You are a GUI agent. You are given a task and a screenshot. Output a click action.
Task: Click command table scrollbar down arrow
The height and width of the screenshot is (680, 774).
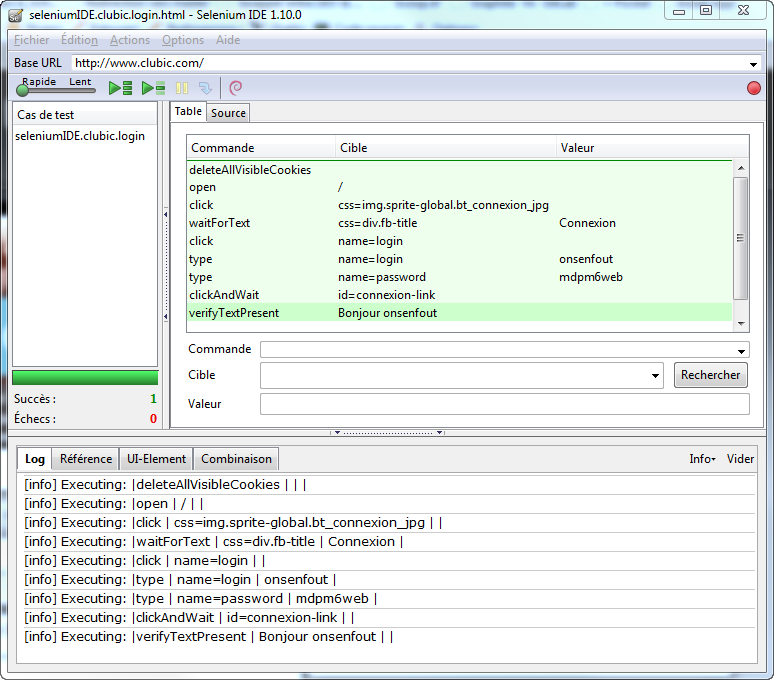point(740,324)
